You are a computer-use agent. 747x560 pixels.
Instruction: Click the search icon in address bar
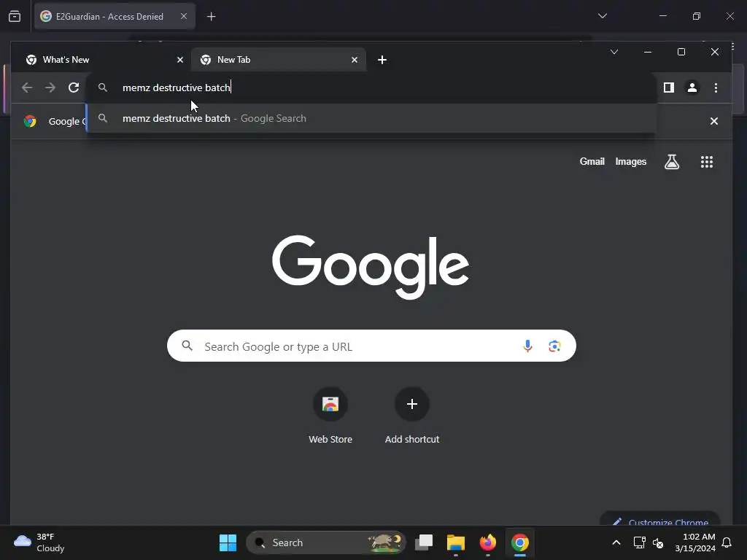click(x=102, y=87)
